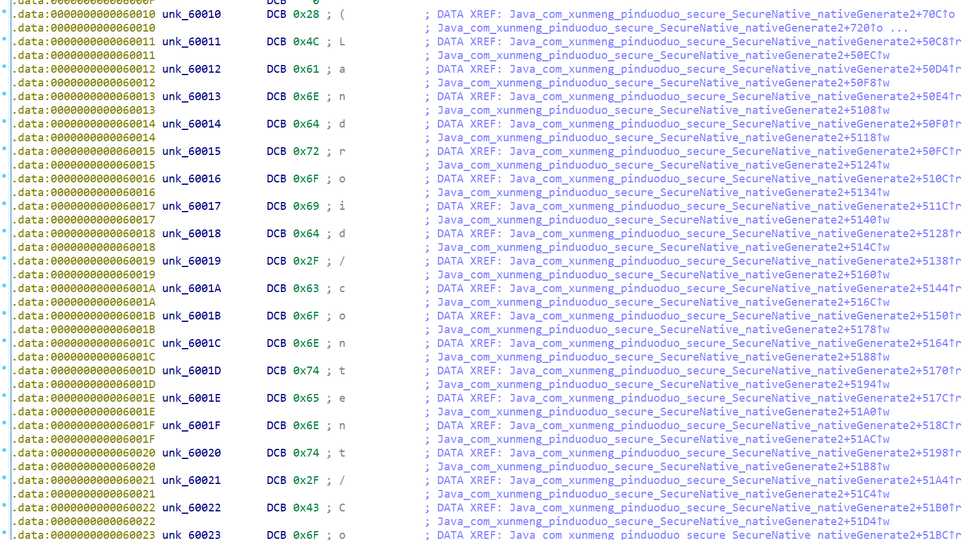Select the unk_60019 label
The image size is (980, 540).
point(191,261)
